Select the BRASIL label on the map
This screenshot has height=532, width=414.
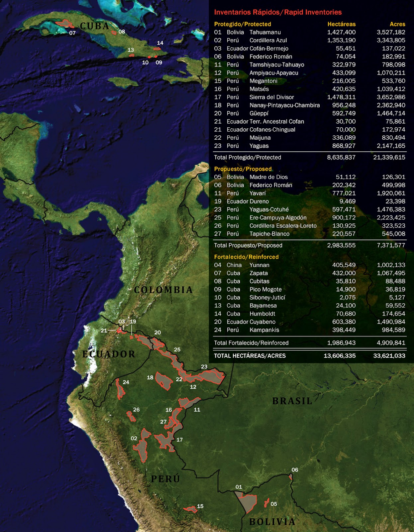pos(292,401)
